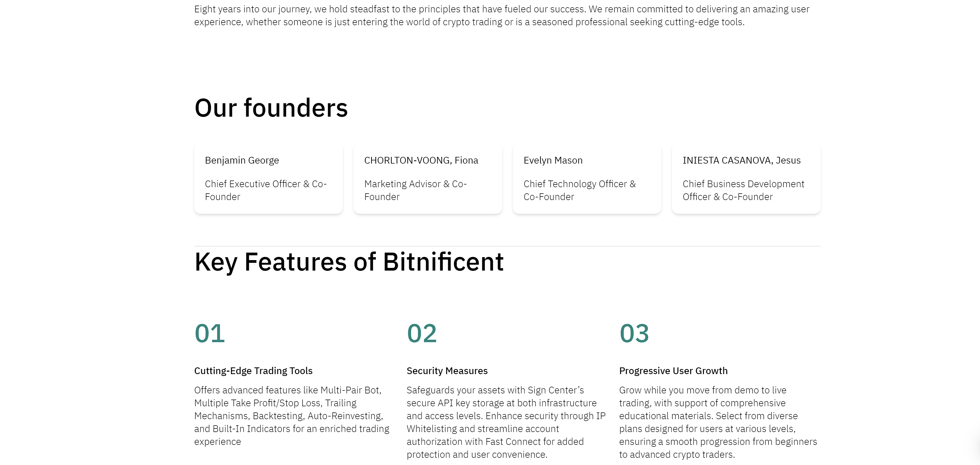The image size is (980, 465).
Task: Click the Marketing Advisor & Co-Founder title
Action: [415, 190]
